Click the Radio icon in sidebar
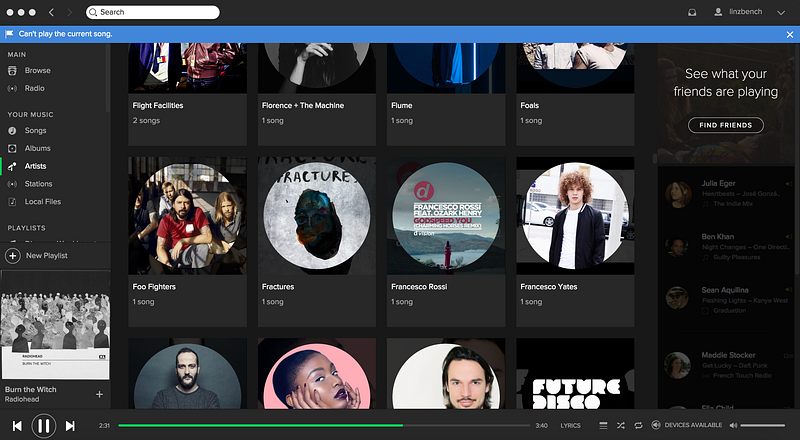The height and width of the screenshot is (440, 800). coord(12,88)
